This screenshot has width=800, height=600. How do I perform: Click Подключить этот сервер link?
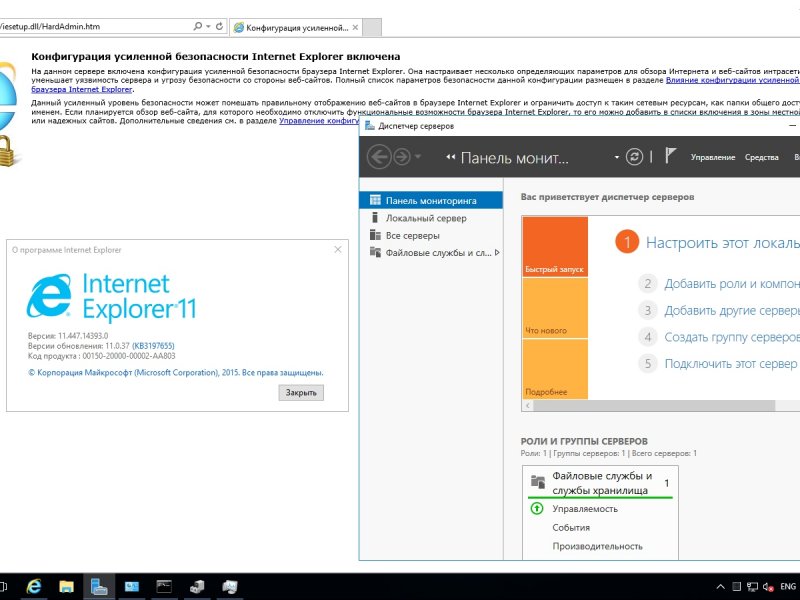click(731, 364)
